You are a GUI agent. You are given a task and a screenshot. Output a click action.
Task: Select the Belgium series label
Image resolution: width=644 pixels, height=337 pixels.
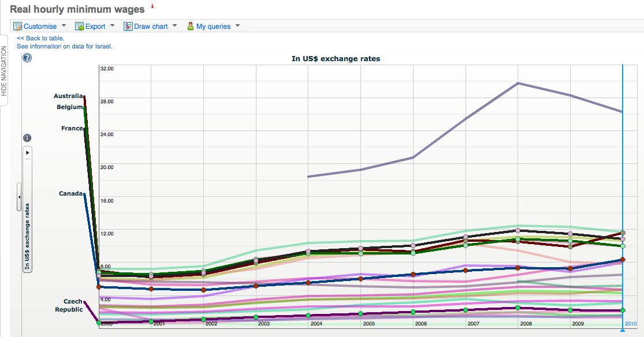(70, 107)
